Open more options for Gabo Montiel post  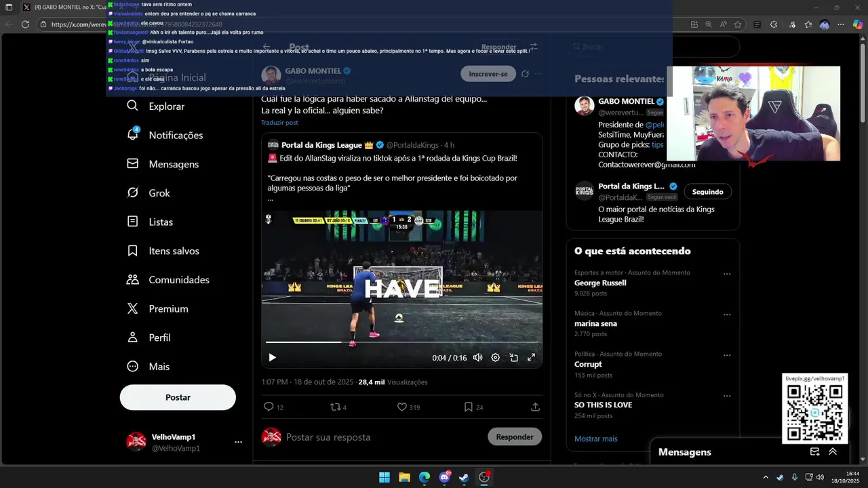tap(538, 74)
